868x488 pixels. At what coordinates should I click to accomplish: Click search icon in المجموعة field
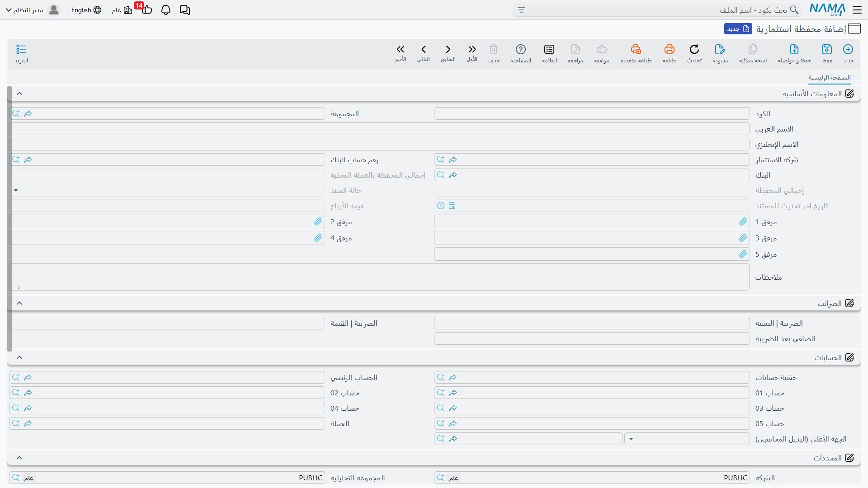16,113
